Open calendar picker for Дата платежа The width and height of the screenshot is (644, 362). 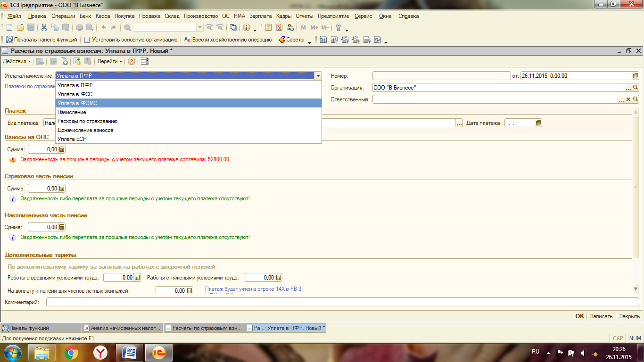coord(538,123)
